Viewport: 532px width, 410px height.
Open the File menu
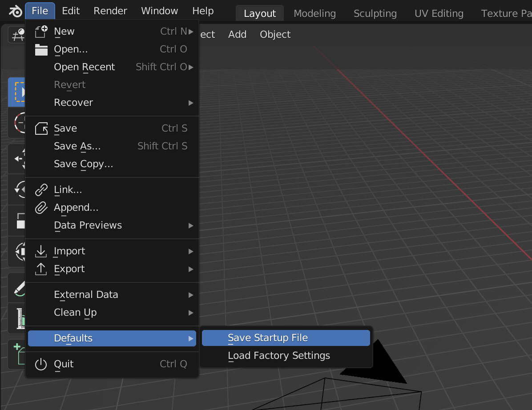click(x=40, y=11)
